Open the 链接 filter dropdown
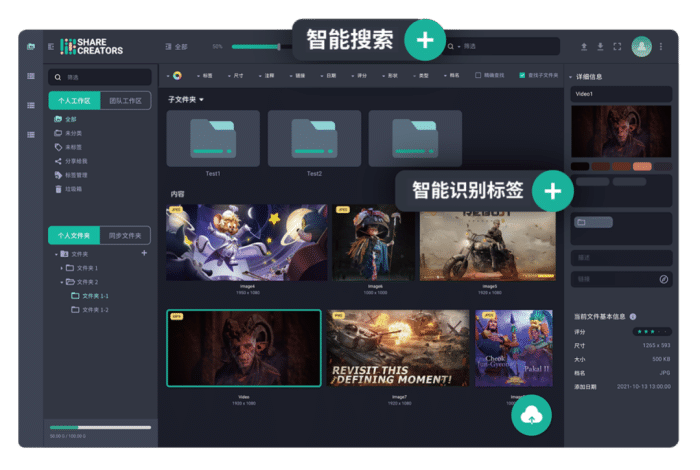 (x=297, y=75)
